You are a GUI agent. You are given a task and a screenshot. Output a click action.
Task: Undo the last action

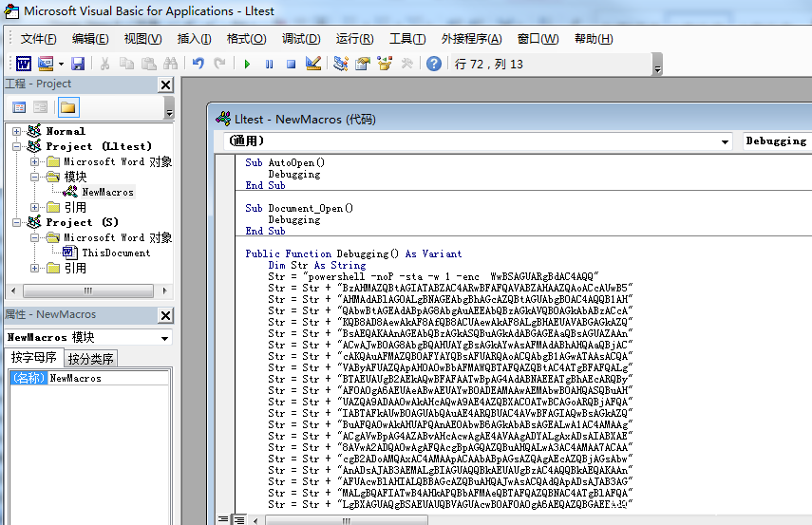(x=198, y=64)
